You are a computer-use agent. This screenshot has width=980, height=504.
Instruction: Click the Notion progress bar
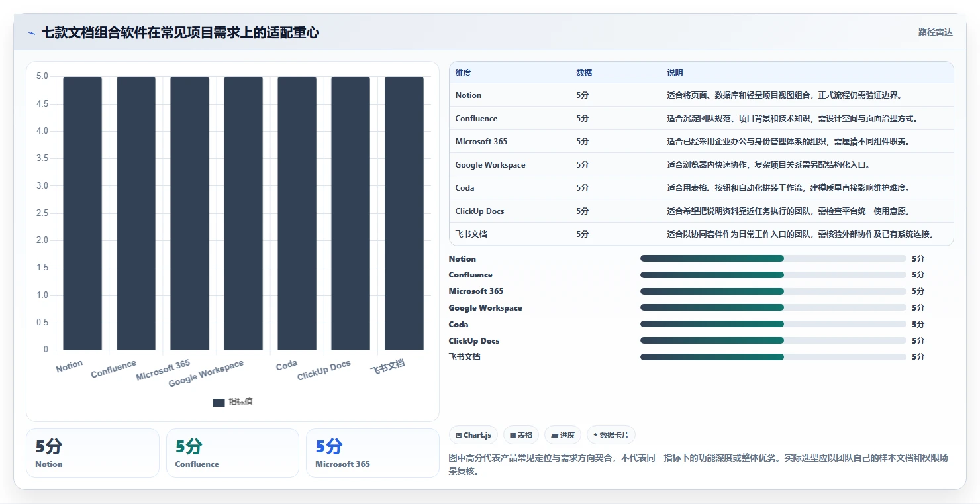pos(773,258)
